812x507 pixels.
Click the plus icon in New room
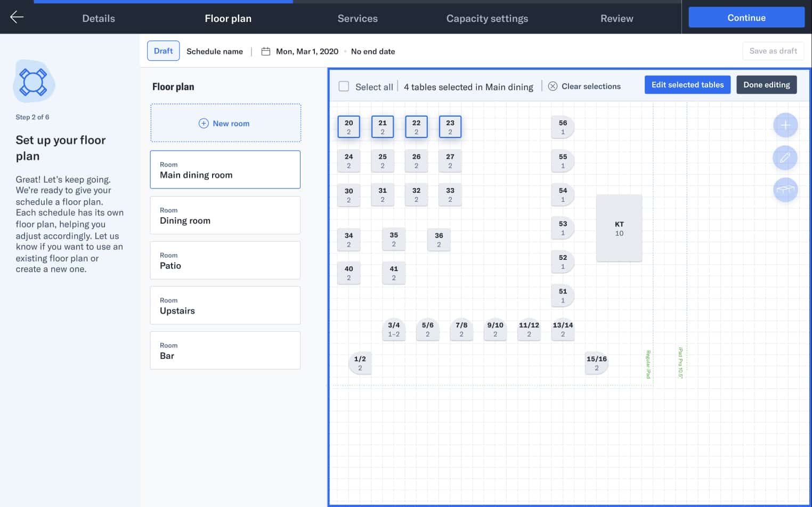click(204, 124)
